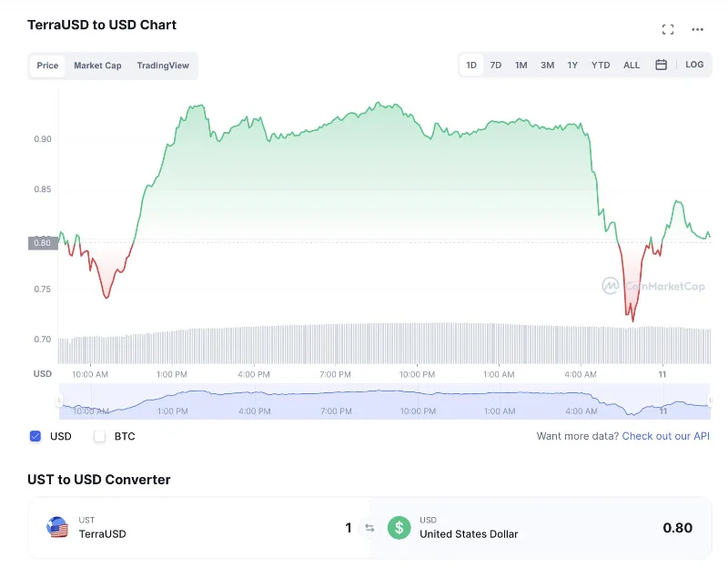This screenshot has width=728, height=568.
Task: Select the YTD time range
Action: pyautogui.click(x=601, y=65)
